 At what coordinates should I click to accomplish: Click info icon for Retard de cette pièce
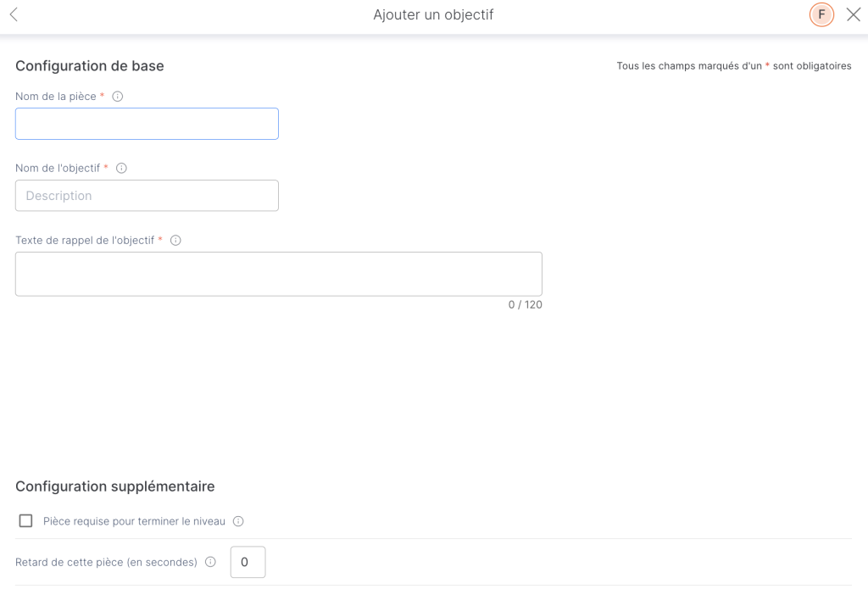click(210, 562)
